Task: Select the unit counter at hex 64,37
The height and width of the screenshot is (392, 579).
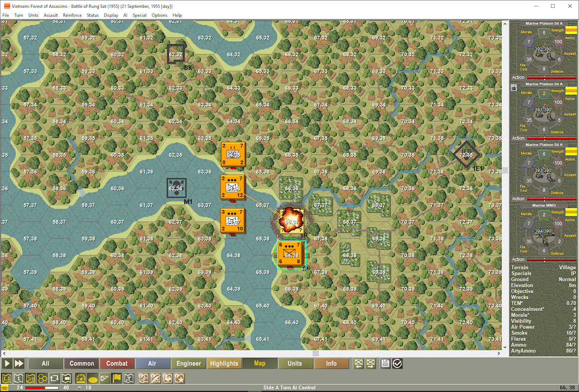Action: click(x=233, y=221)
